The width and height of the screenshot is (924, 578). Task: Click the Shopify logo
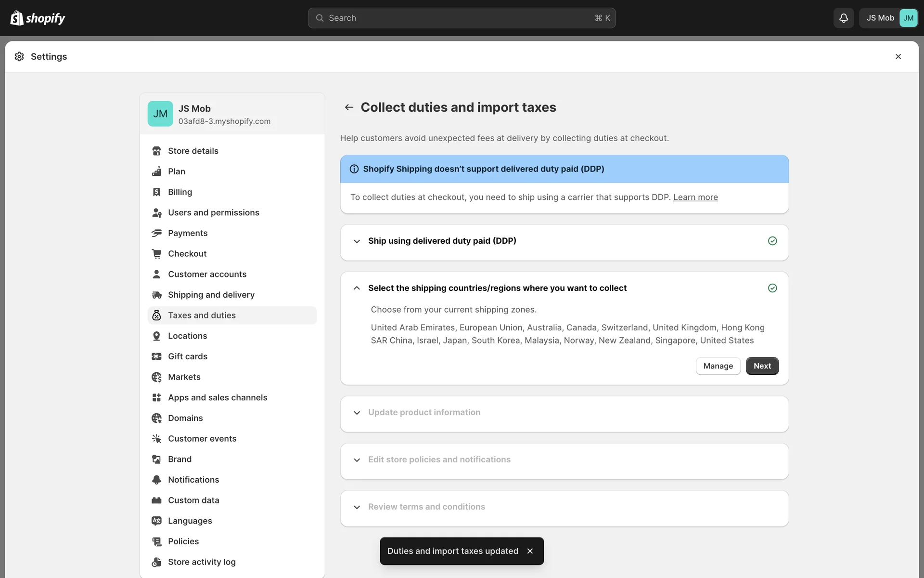(x=38, y=18)
